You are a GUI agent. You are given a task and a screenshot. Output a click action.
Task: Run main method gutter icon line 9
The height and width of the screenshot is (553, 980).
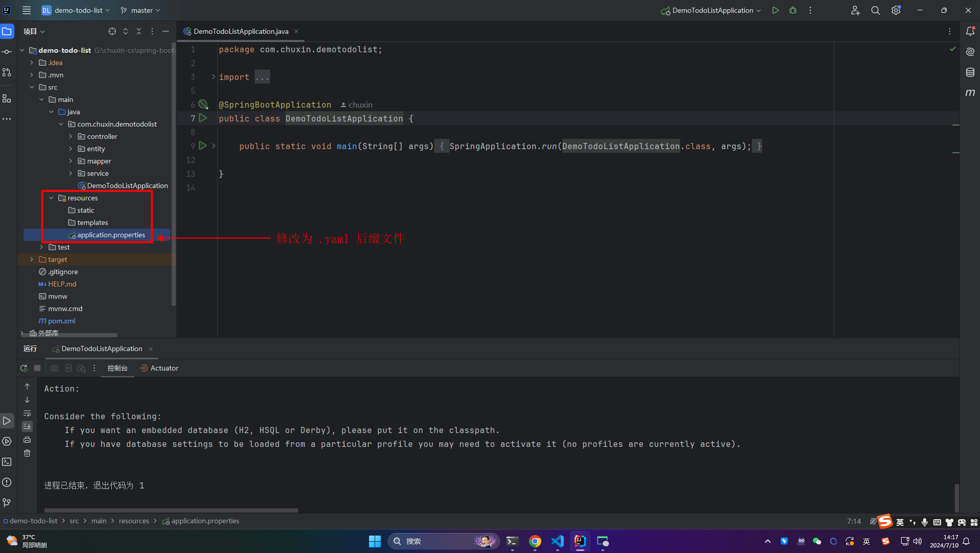click(203, 146)
